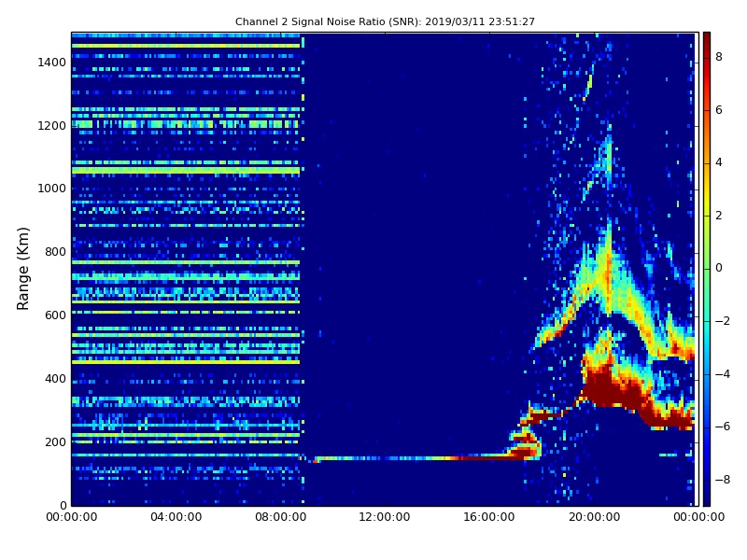Click the 1000 range tick label

pos(52,189)
